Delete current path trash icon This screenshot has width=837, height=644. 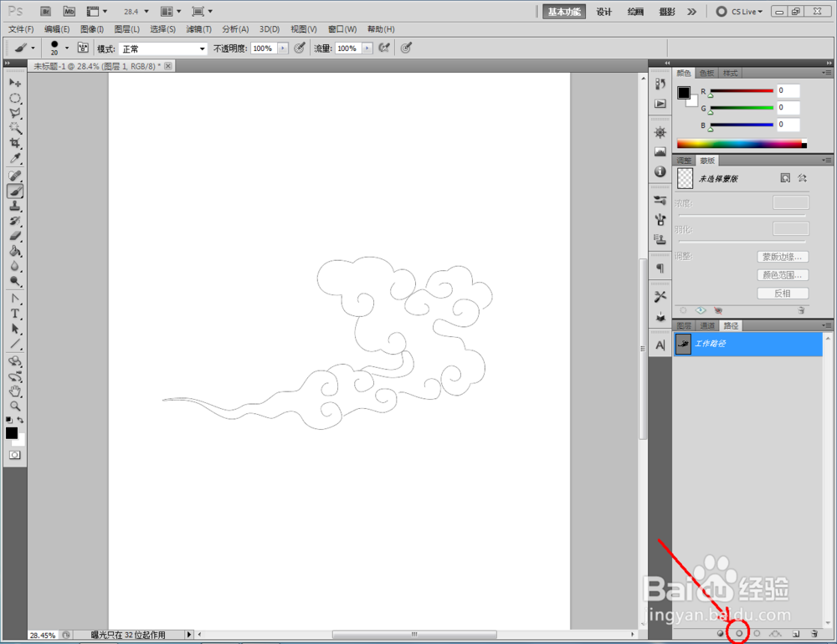(x=814, y=633)
